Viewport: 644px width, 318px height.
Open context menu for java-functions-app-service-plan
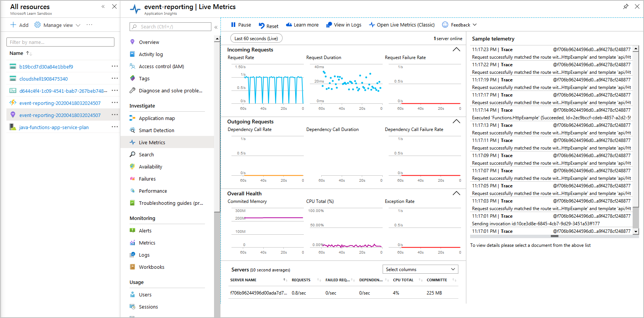[x=115, y=127]
